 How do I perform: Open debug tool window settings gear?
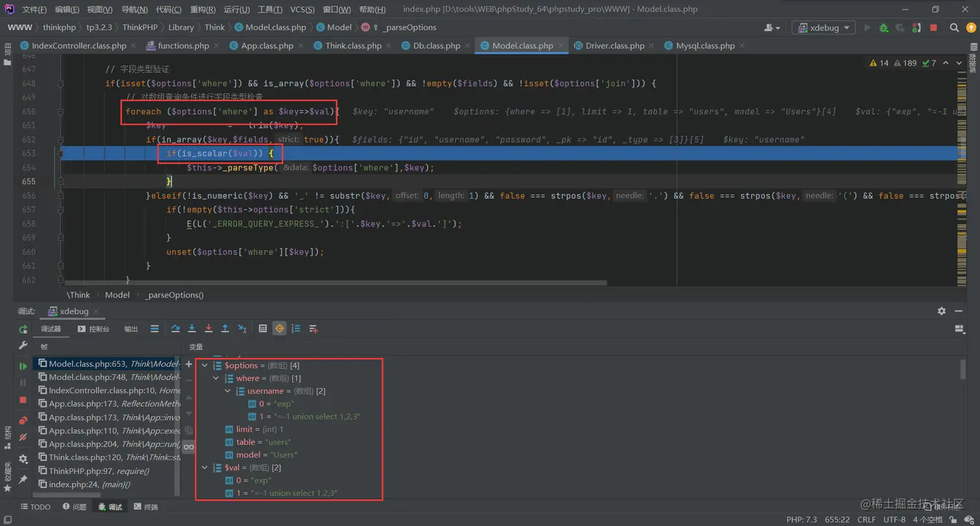coord(942,311)
